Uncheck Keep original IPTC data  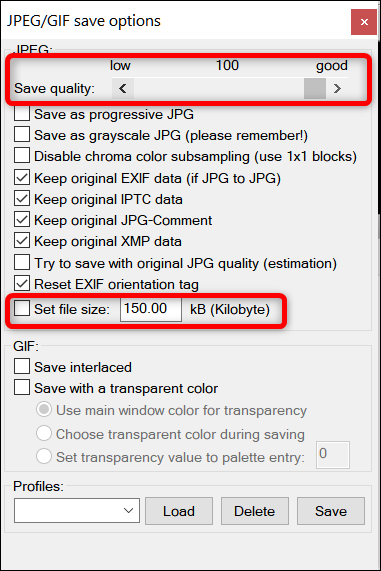click(22, 199)
